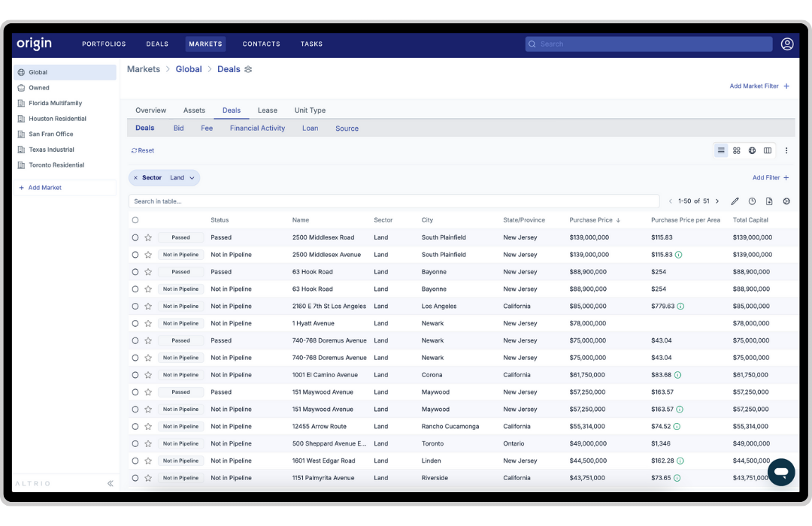Check the select-all circle in table header
This screenshot has height=526, width=812.
click(135, 219)
